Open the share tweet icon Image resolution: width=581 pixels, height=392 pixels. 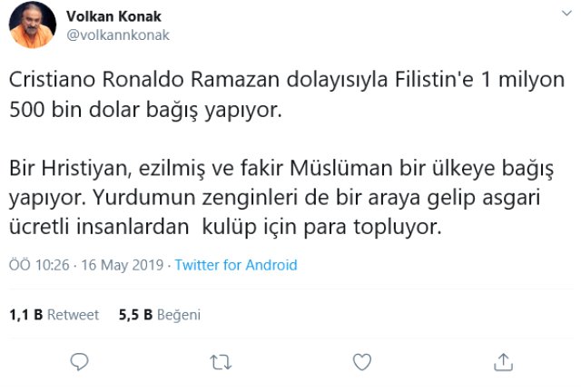(x=503, y=362)
